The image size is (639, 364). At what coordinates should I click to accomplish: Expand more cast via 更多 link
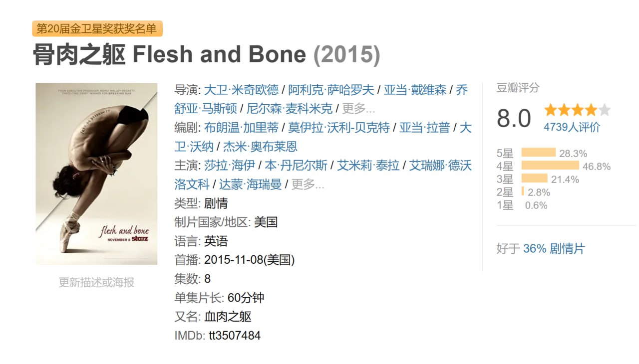308,184
